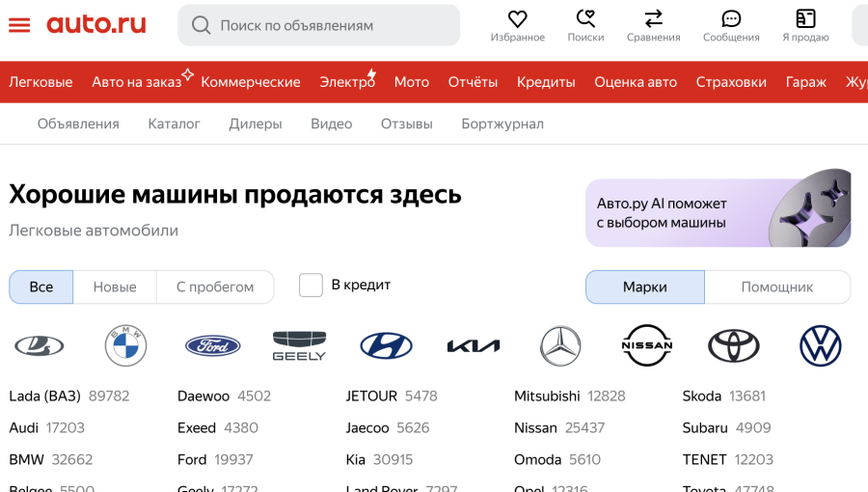The width and height of the screenshot is (868, 492).
Task: Switch to Помощник mode
Action: [x=776, y=287]
